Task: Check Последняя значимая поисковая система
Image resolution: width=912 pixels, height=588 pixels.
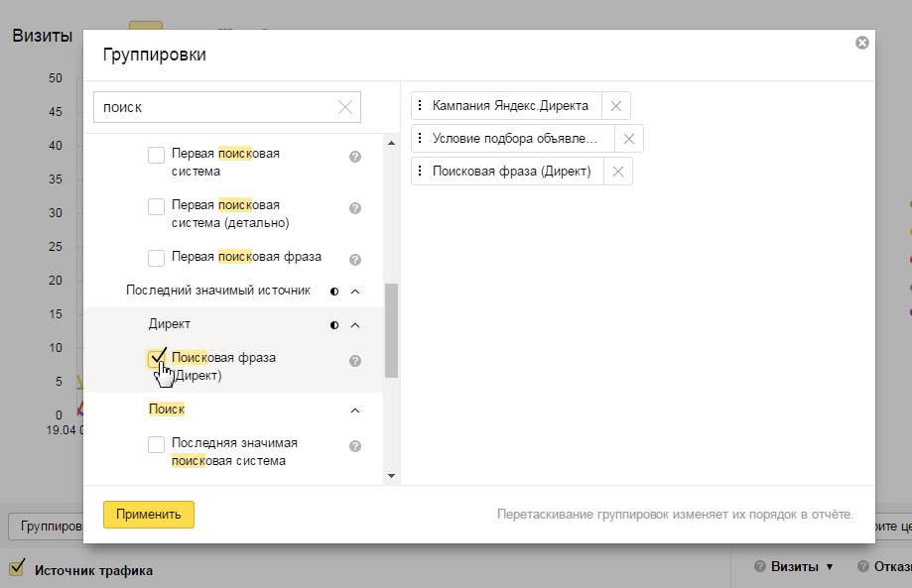Action: coord(156,444)
